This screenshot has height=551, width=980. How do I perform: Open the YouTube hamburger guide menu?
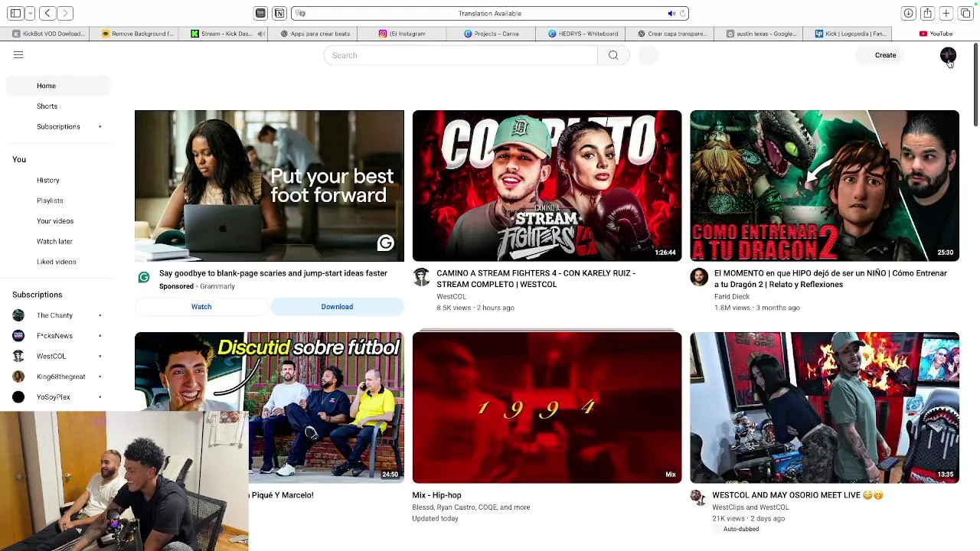pyautogui.click(x=18, y=55)
